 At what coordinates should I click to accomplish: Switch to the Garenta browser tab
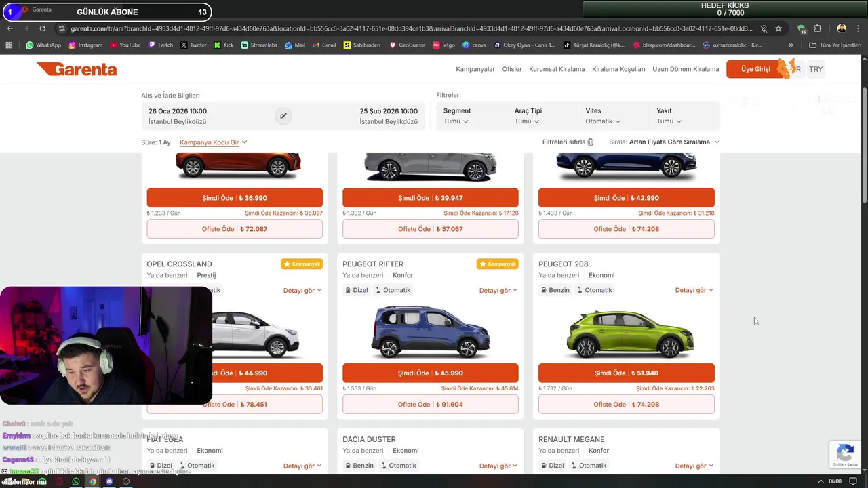(41, 9)
